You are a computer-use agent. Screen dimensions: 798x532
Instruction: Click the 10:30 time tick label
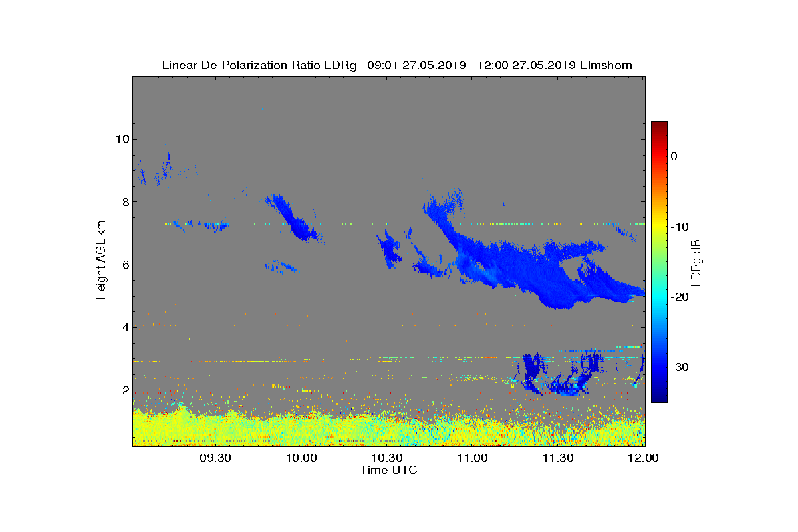click(x=387, y=458)
